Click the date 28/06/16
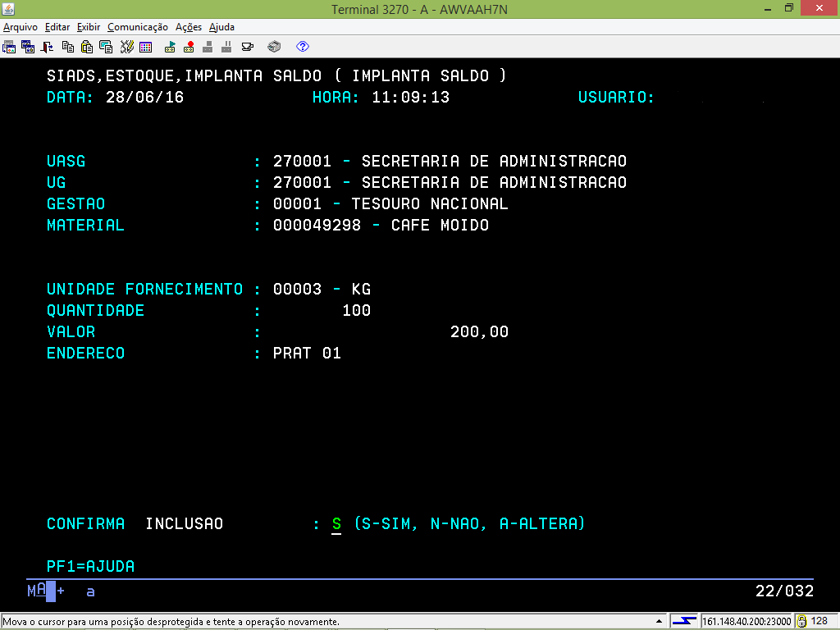The width and height of the screenshot is (840, 630). [x=144, y=98]
